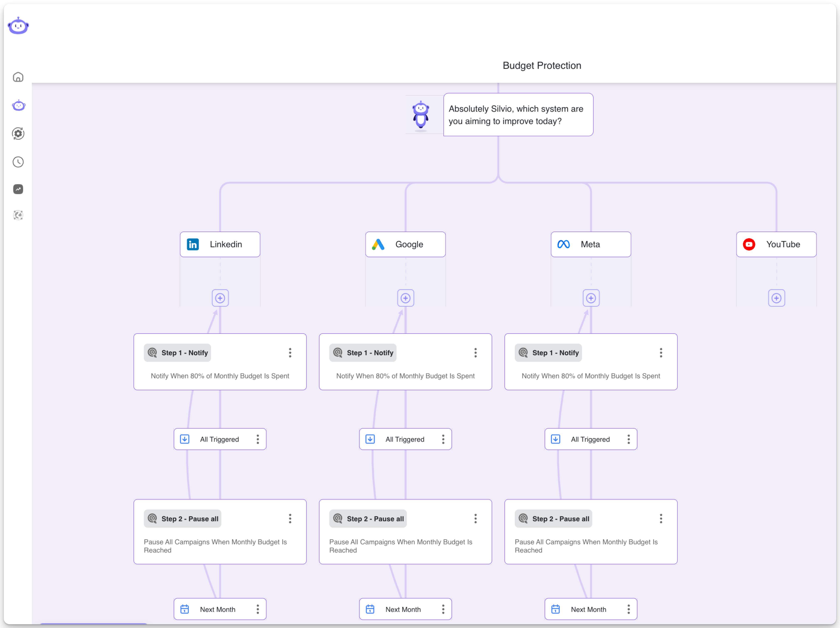Add a step under Linkedin with plus
Viewport: 840px width, 628px height.
point(220,298)
